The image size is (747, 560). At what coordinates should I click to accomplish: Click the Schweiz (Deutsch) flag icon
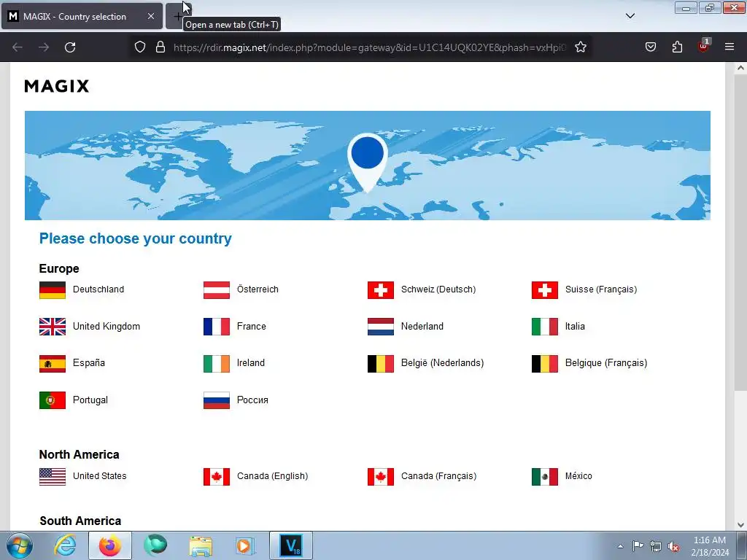point(381,290)
